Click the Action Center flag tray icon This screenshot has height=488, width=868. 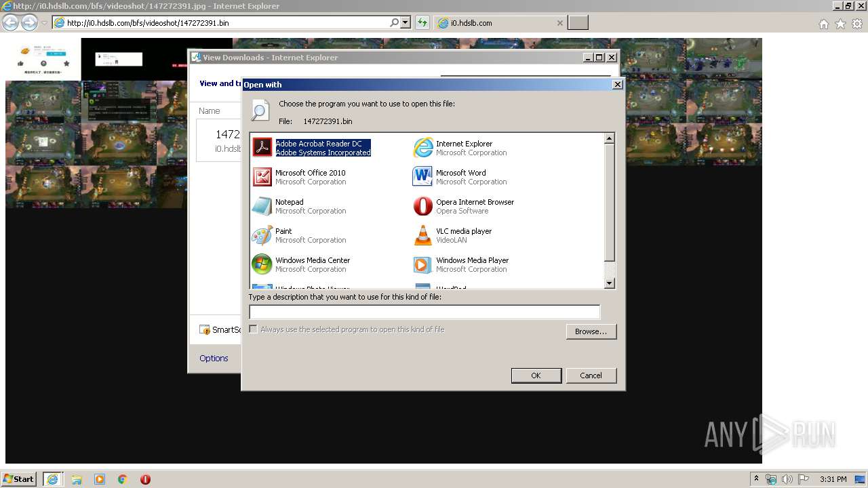click(804, 479)
